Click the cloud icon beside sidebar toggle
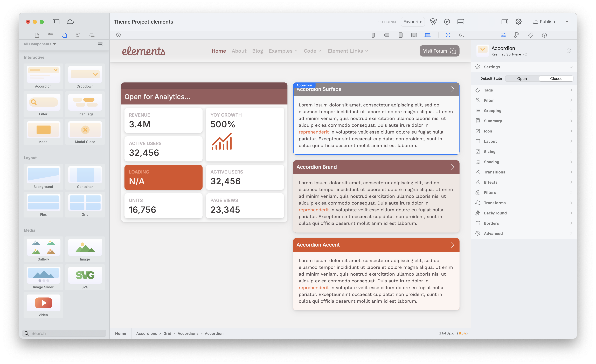 click(x=70, y=22)
